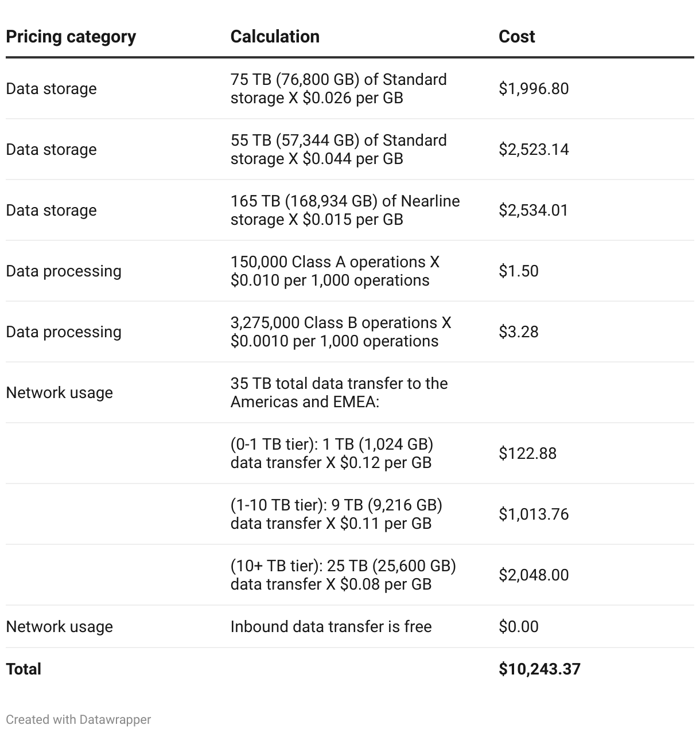Click the 55 TB Standard storage calculation

pos(339,150)
